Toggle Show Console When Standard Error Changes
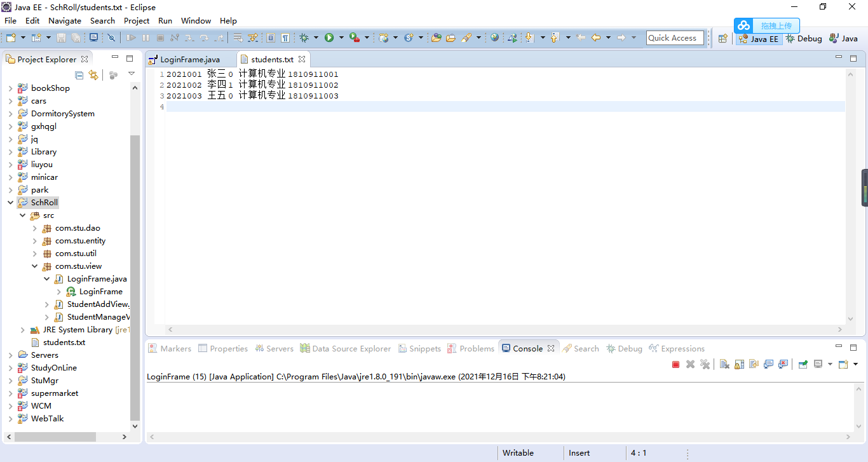Image resolution: width=868 pixels, height=462 pixels. (x=783, y=364)
